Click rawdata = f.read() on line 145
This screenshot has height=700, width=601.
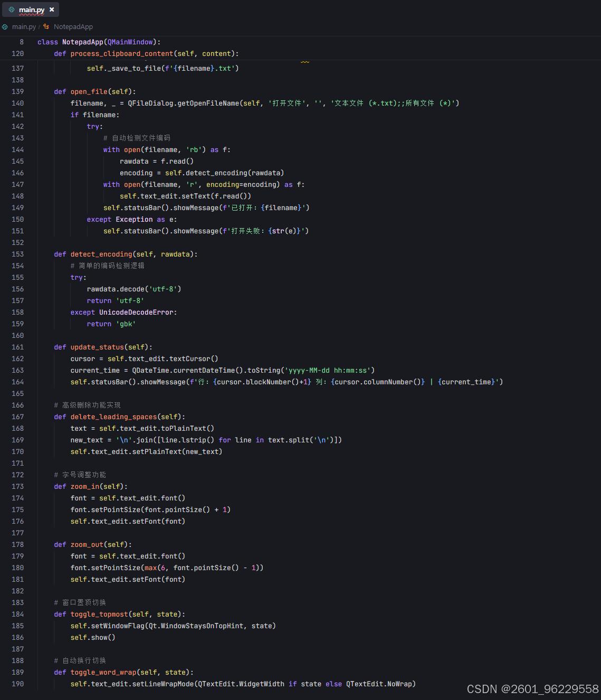(x=157, y=161)
